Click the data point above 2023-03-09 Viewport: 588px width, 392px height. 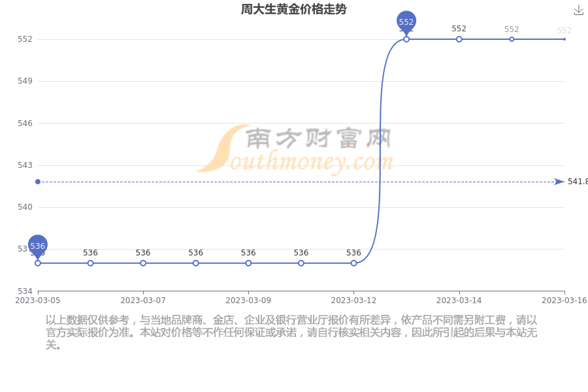pyautogui.click(x=248, y=263)
